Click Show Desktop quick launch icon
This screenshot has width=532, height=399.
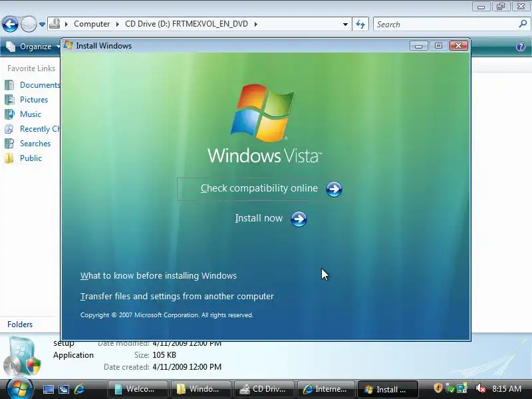[x=48, y=389]
